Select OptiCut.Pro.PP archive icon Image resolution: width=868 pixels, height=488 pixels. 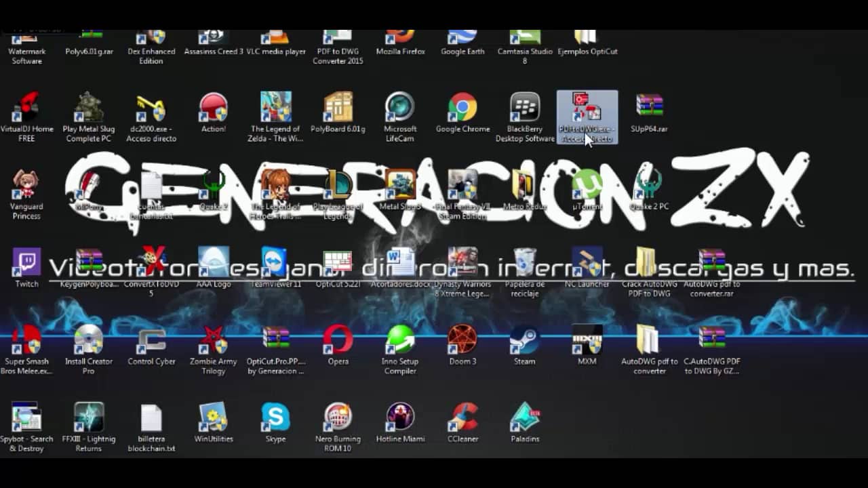click(x=275, y=340)
